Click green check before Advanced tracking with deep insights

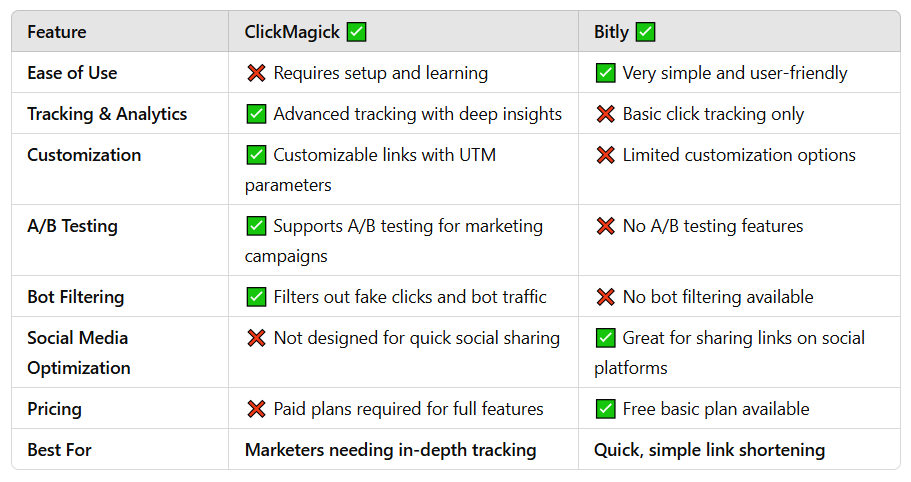(x=256, y=114)
